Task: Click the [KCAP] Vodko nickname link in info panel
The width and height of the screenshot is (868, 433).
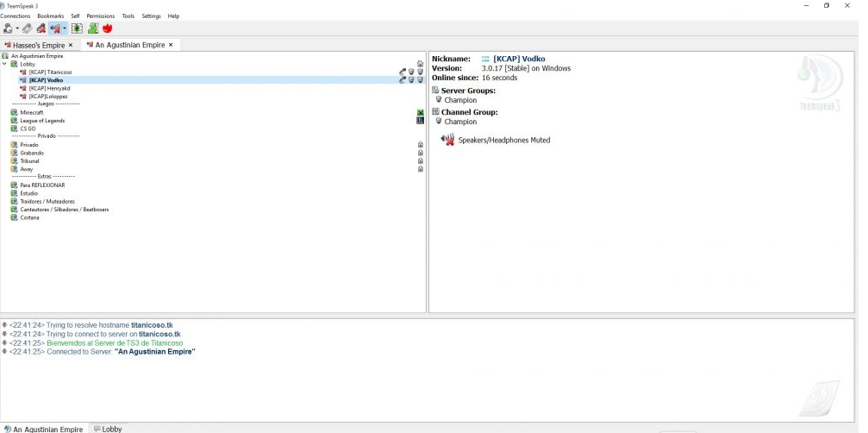Action: click(x=519, y=59)
